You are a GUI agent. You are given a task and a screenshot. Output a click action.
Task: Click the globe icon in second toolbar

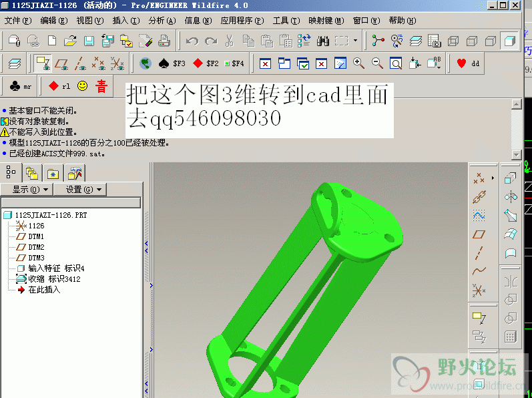click(x=146, y=63)
